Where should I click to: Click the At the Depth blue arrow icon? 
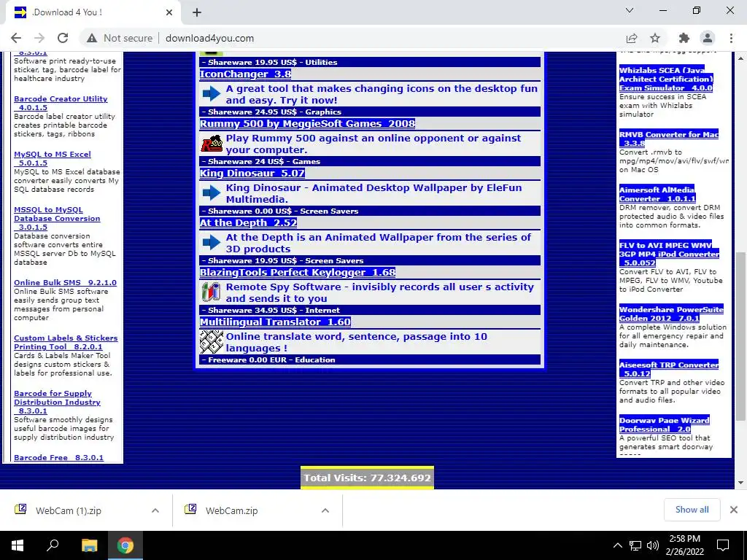click(212, 242)
